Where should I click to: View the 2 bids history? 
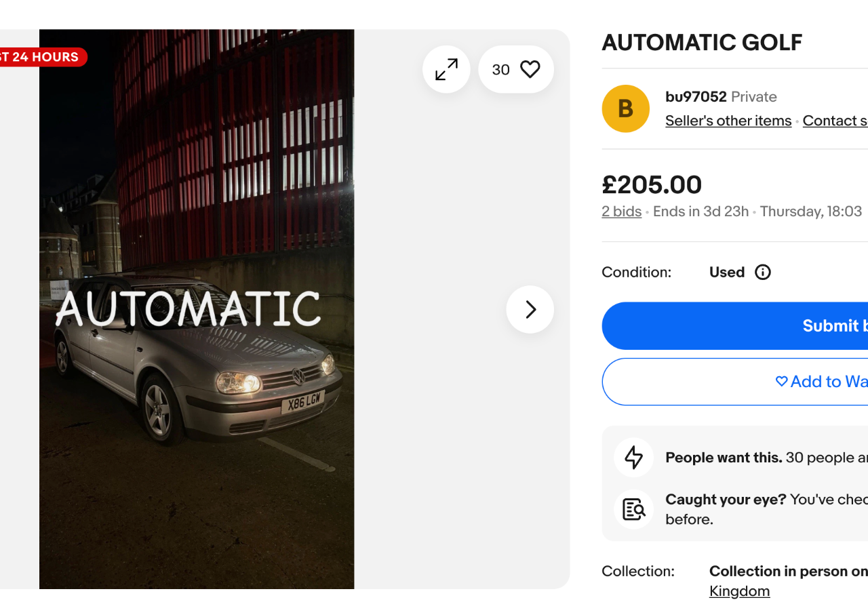pyautogui.click(x=621, y=212)
